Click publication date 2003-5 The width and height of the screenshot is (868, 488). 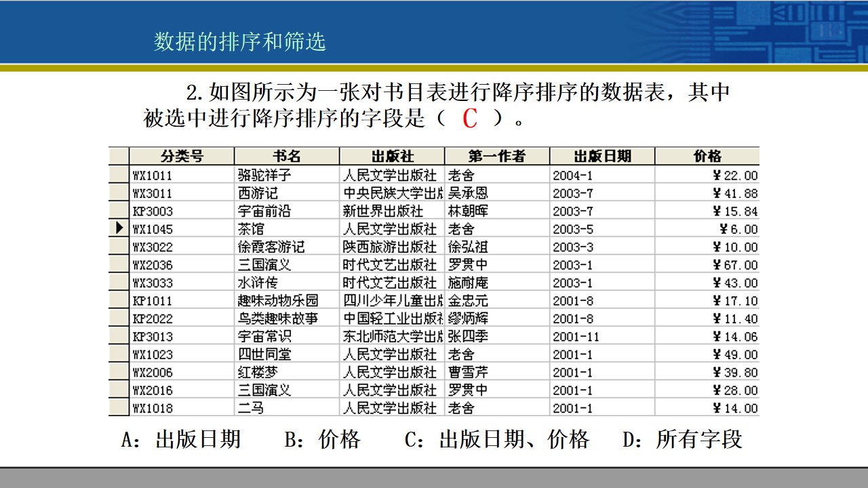pos(573,229)
